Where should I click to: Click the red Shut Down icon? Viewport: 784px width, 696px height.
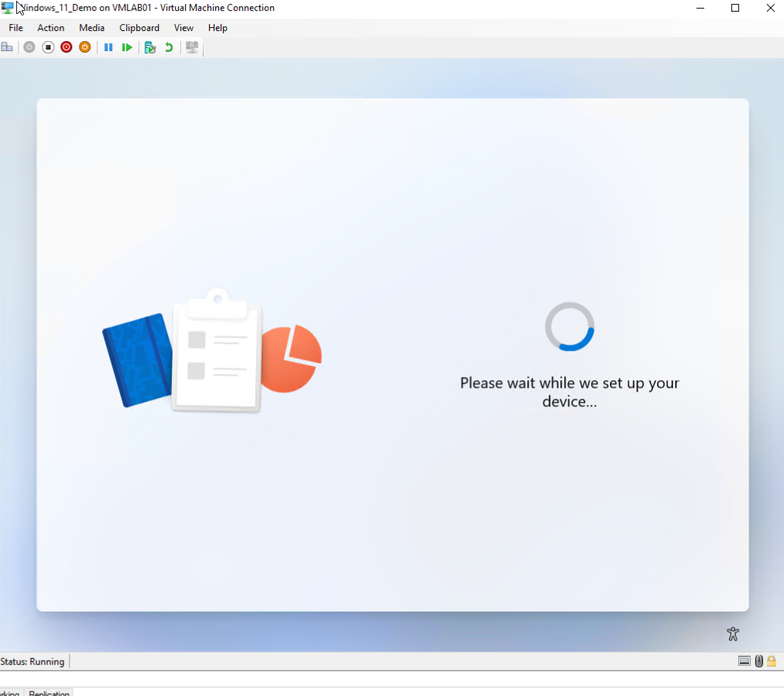66,46
